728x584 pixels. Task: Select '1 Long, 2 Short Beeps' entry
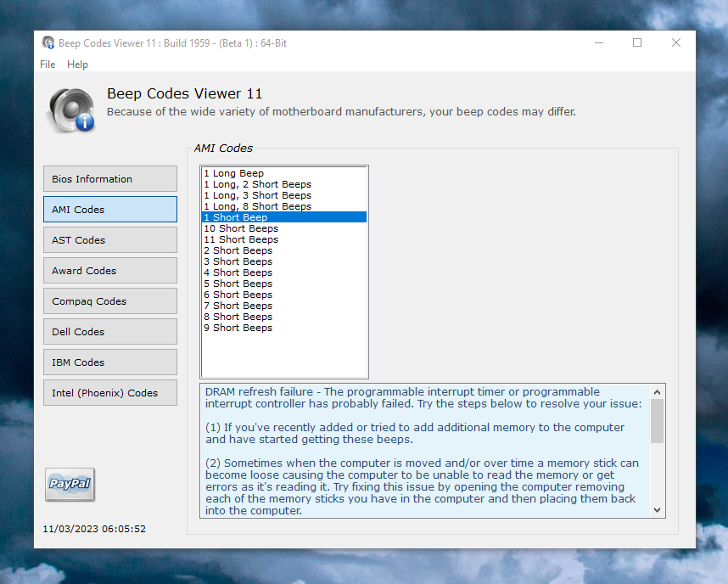[284, 184]
